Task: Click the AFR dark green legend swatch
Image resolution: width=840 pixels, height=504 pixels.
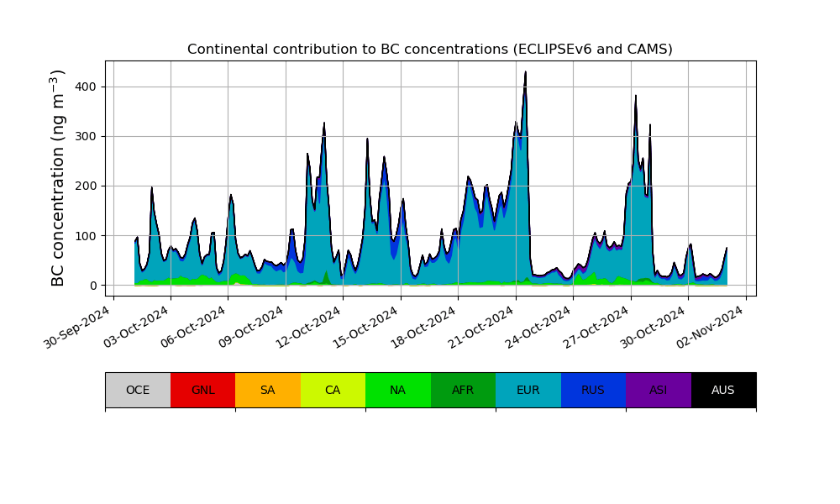Action: (464, 390)
